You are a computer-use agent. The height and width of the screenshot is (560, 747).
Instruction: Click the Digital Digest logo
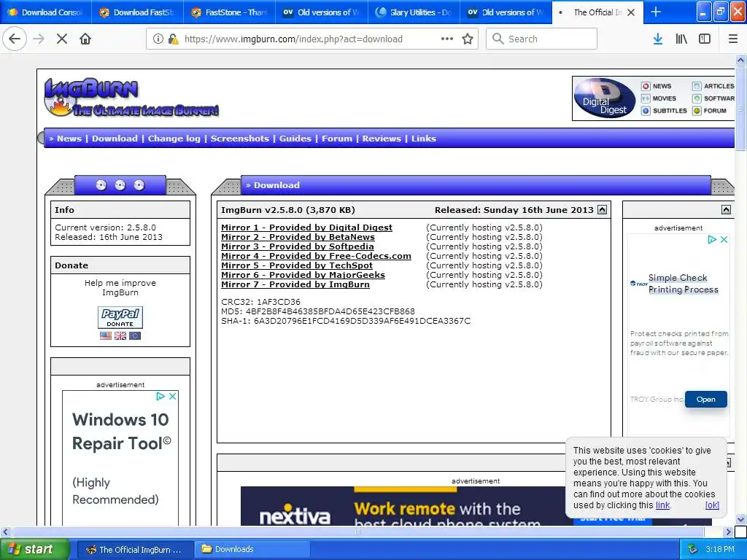605,98
